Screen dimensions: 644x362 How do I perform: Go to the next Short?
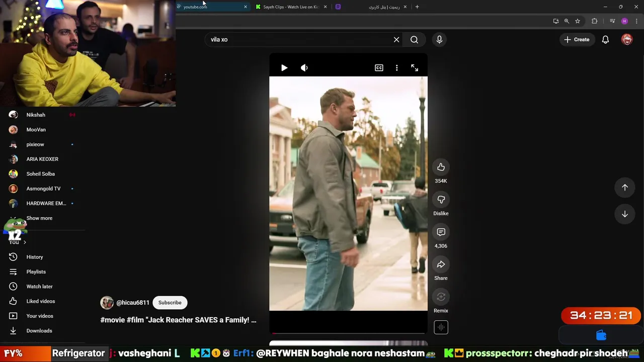point(625,214)
